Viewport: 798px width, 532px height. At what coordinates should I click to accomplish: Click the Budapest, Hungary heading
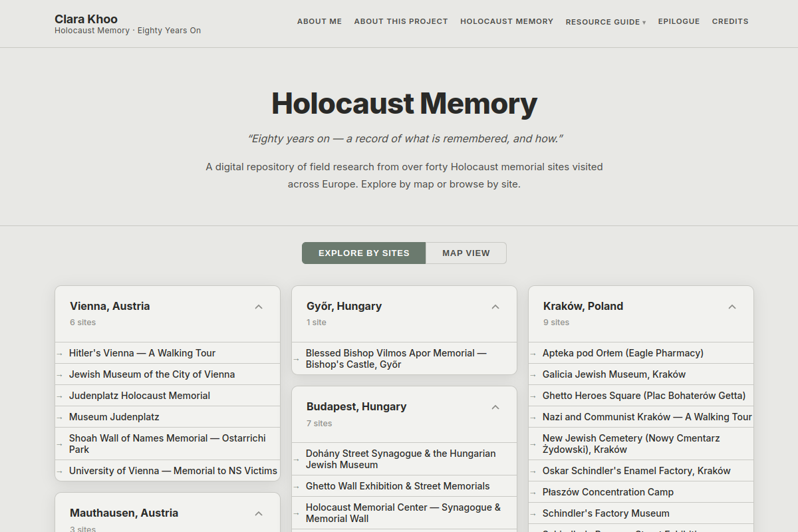pyautogui.click(x=356, y=406)
